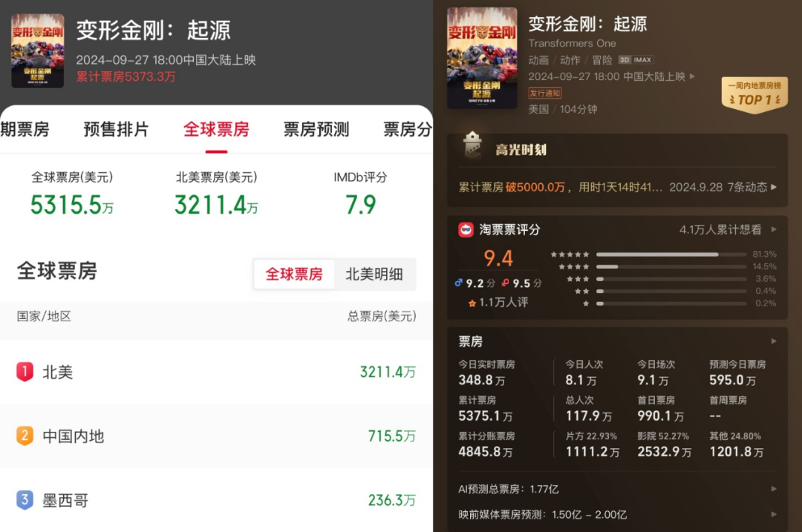Tap the 淘票票评分 score 9.4

click(x=498, y=258)
